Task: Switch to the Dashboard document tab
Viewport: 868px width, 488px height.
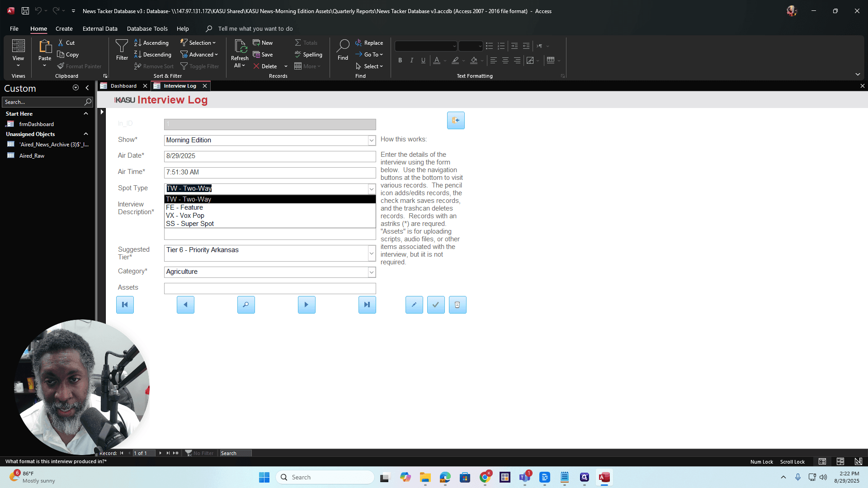Action: 123,86
